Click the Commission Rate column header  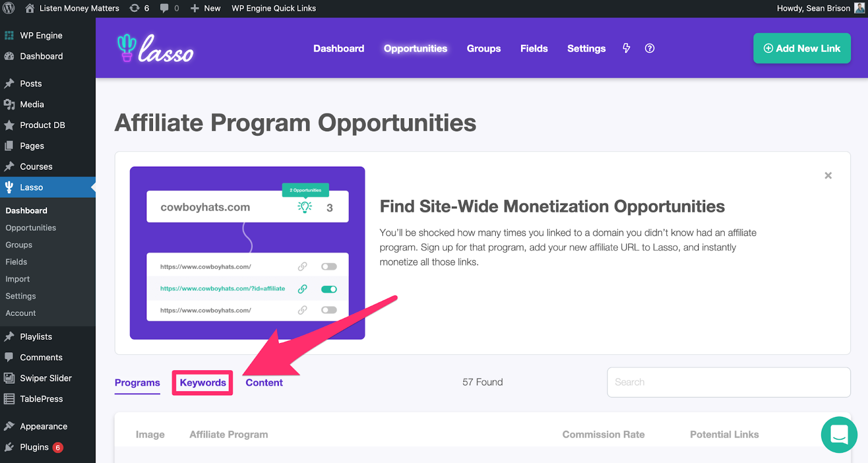point(603,434)
